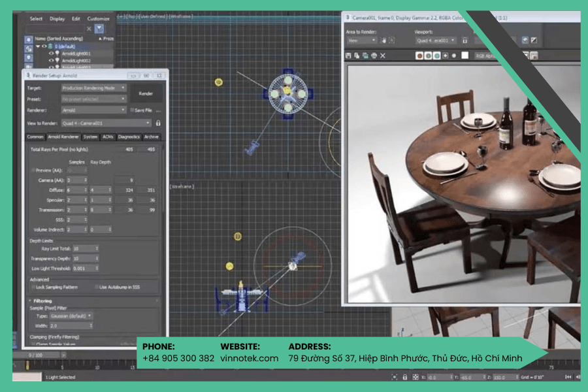Open Area to Render dropdown in render window
The image size is (588, 392).
point(361,40)
